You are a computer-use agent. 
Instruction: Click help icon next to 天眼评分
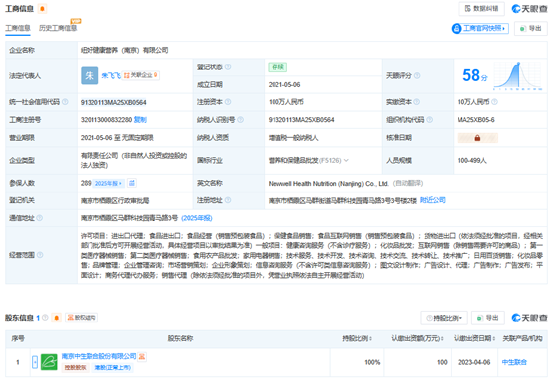[x=417, y=75]
